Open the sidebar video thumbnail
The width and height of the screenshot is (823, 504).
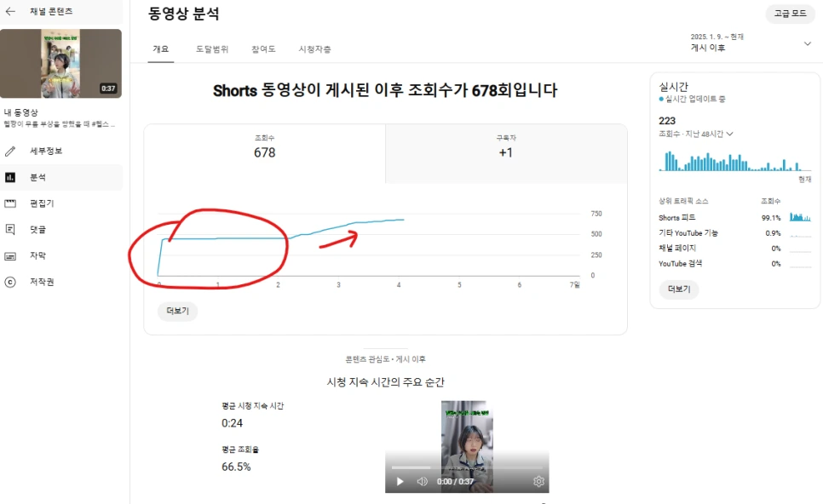pos(60,64)
